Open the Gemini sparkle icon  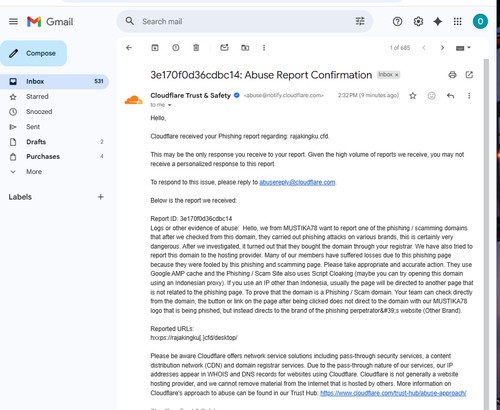(x=438, y=22)
